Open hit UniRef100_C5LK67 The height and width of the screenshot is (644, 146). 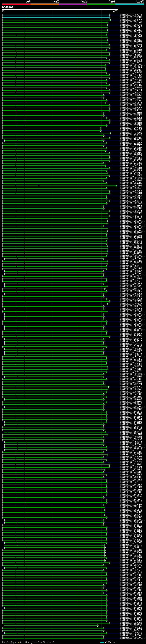131,22
